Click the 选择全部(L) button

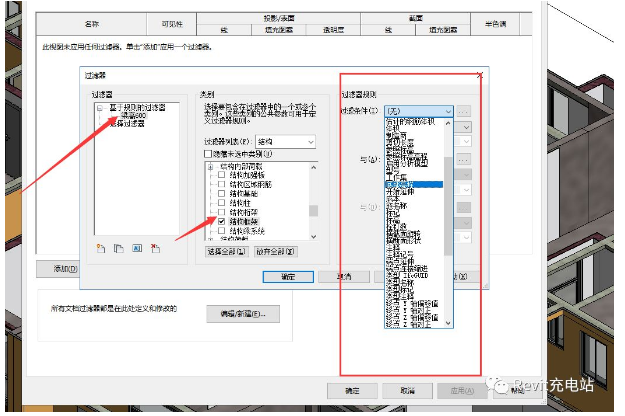click(x=226, y=251)
